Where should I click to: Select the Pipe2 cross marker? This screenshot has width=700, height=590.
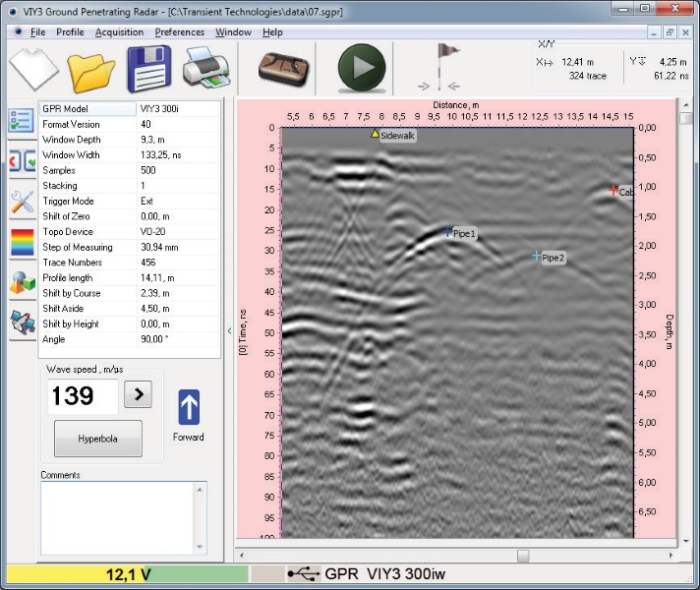537,256
